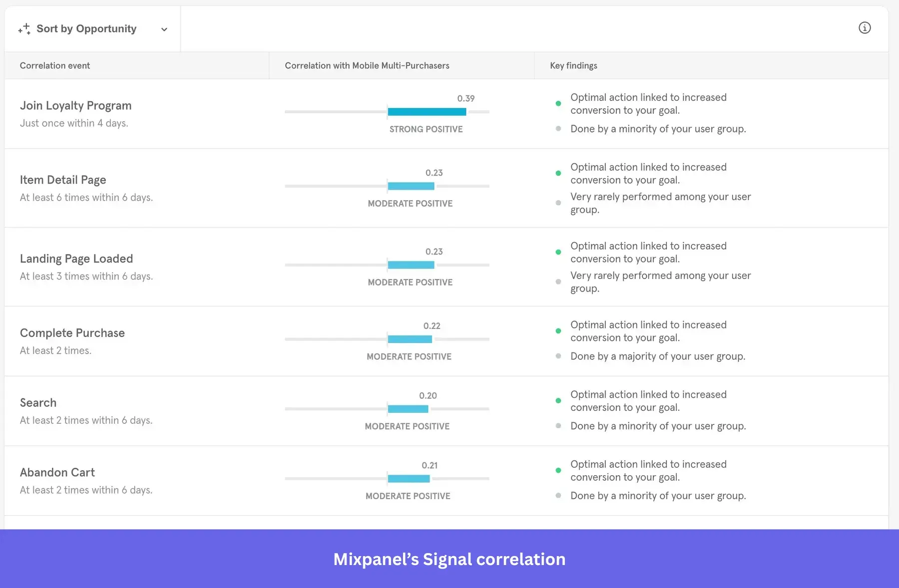Viewport: 899px width, 588px height.
Task: Click the green dot on Search row findings
Action: 558,400
